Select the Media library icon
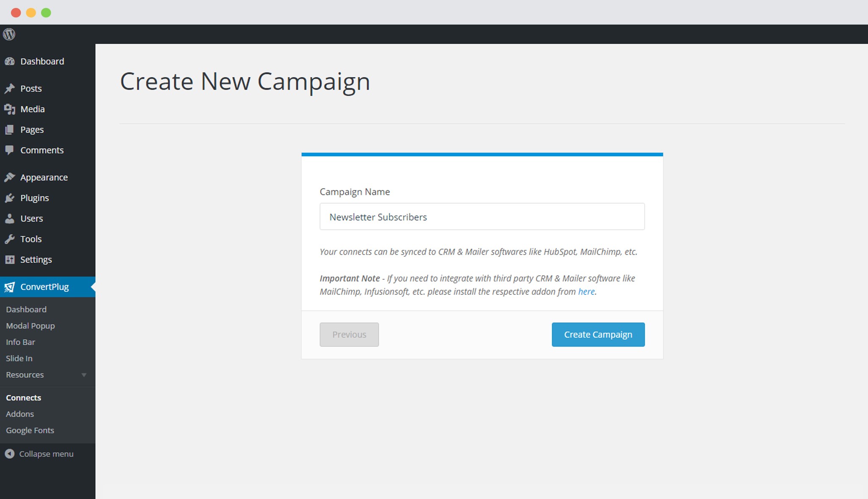The width and height of the screenshot is (868, 499). [9, 109]
